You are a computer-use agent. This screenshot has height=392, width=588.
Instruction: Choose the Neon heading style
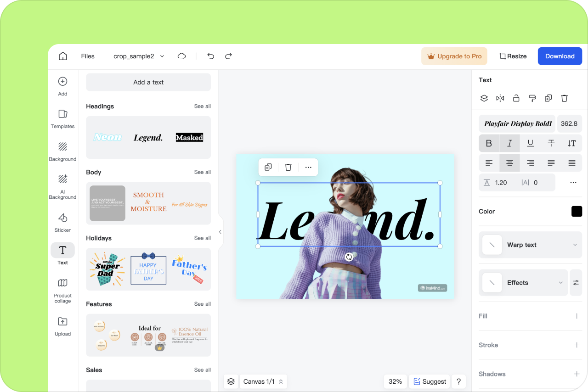tap(108, 137)
